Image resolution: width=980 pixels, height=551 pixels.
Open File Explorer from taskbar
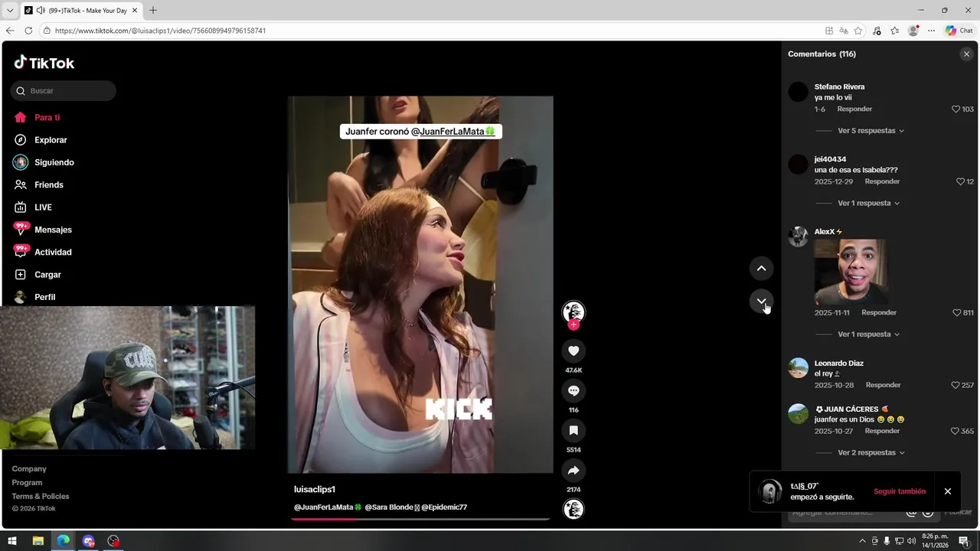click(x=38, y=541)
